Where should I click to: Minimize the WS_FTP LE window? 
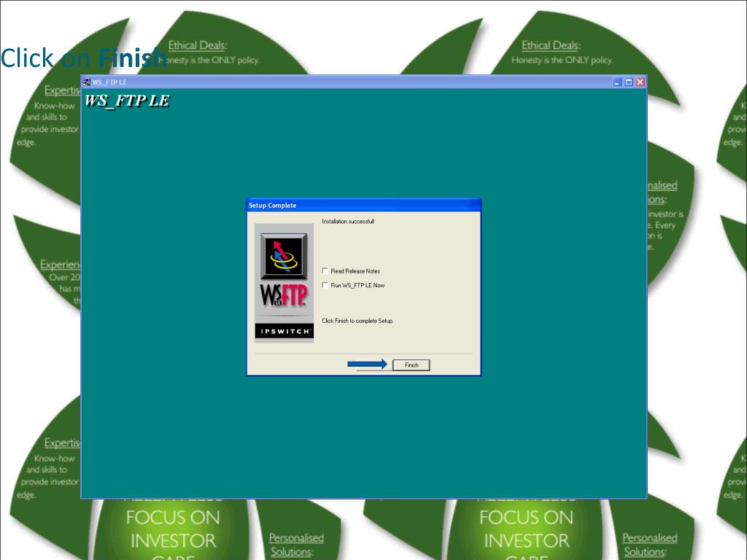tap(617, 82)
